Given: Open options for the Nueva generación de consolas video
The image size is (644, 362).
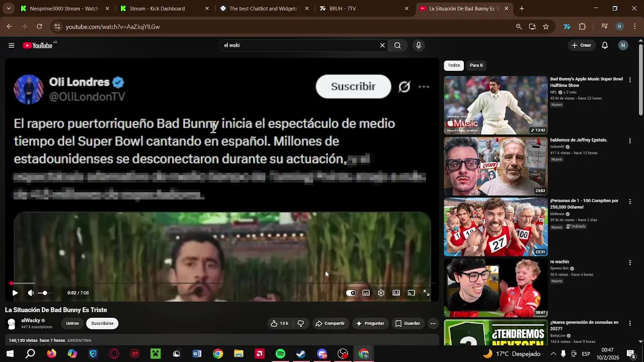Looking at the screenshot, I should (x=630, y=323).
